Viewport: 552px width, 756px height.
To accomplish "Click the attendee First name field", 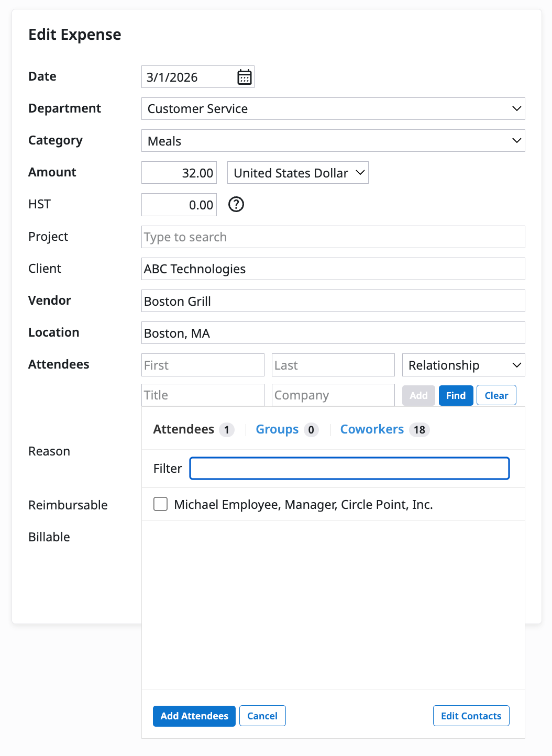I will [203, 365].
